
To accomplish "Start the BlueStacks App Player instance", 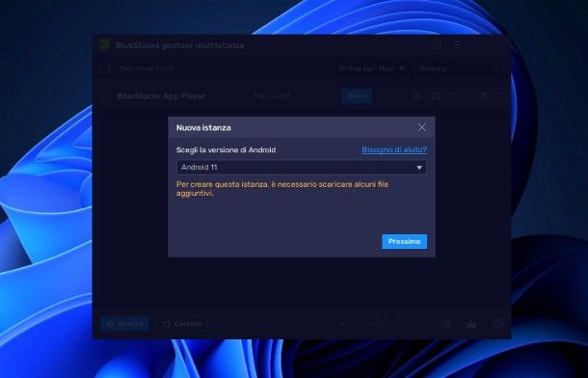I will (x=357, y=96).
